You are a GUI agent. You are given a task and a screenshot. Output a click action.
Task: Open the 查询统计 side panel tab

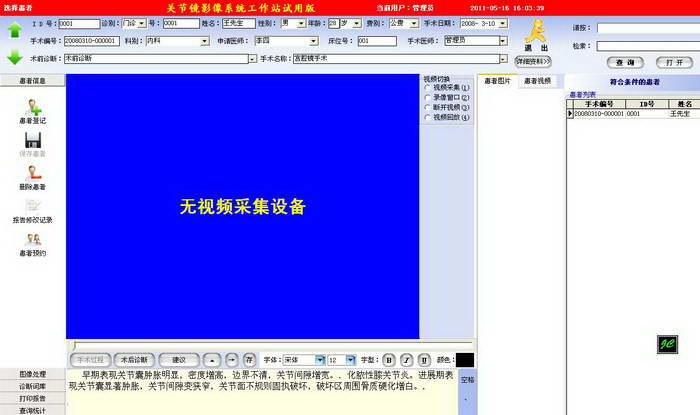pyautogui.click(x=33, y=410)
